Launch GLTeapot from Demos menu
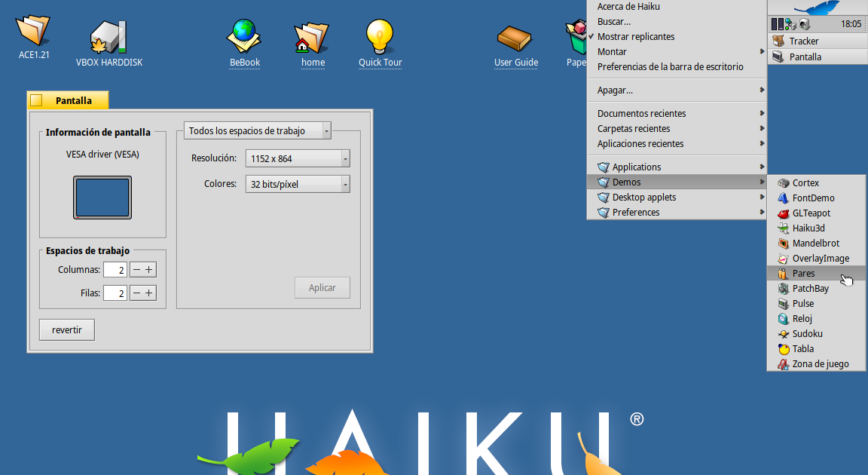 tap(810, 213)
